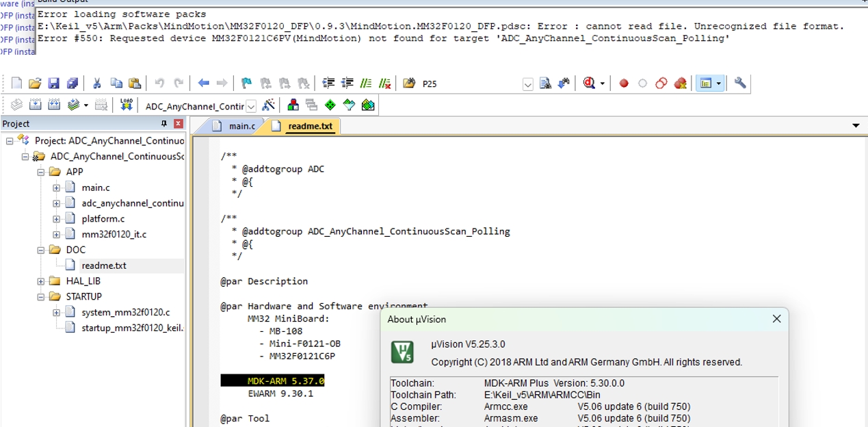Click the Download to flash LOAD icon

coord(127,105)
